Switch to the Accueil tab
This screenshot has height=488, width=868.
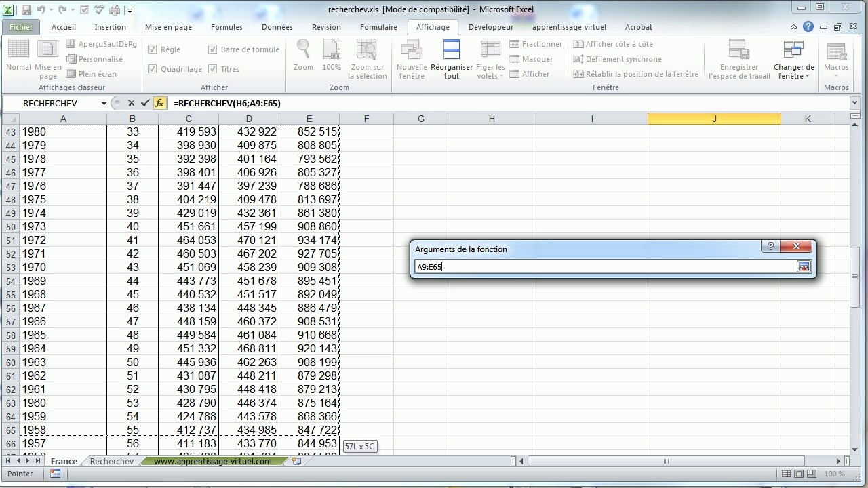(64, 27)
